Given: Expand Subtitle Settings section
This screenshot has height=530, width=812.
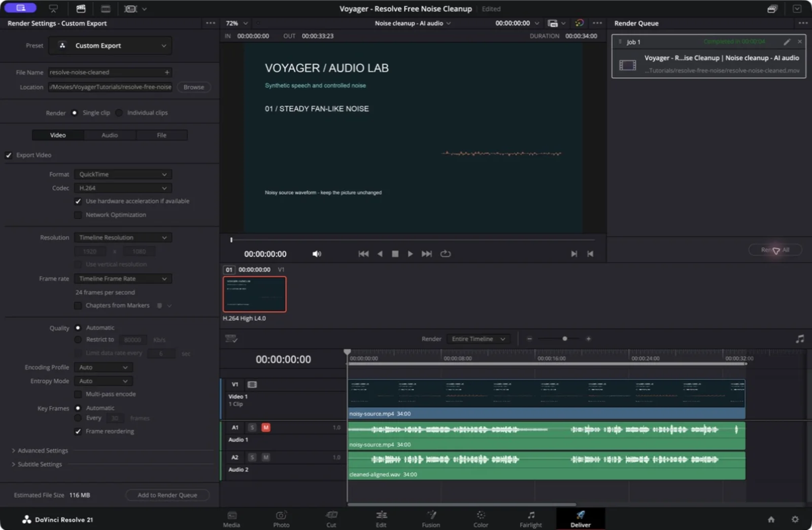Looking at the screenshot, I should 37,464.
